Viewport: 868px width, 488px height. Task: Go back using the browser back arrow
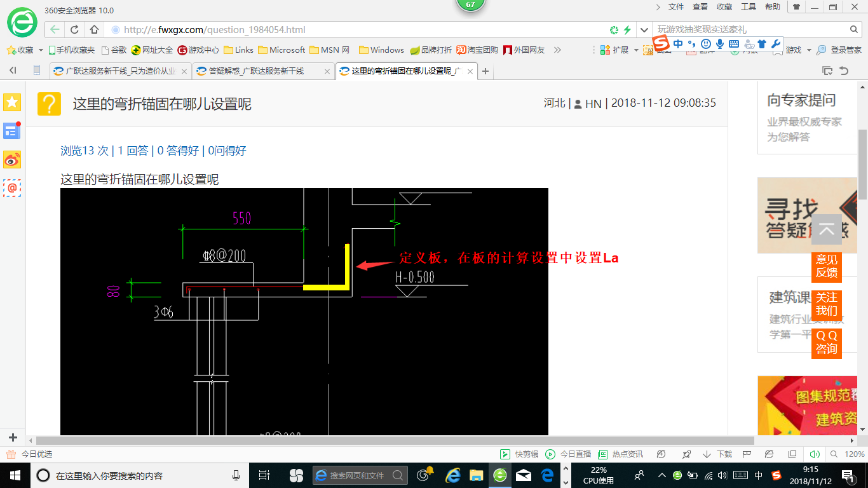pyautogui.click(x=55, y=29)
